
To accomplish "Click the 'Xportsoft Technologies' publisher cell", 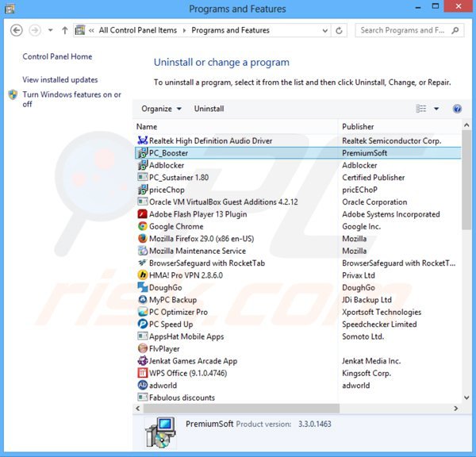I will tap(382, 312).
